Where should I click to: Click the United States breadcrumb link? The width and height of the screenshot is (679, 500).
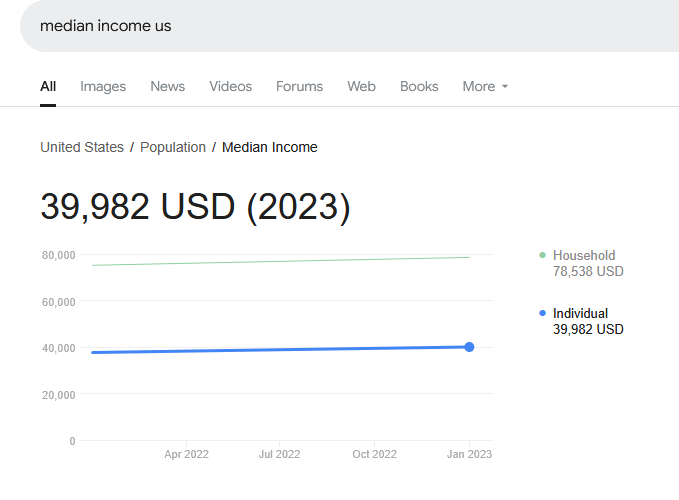click(x=82, y=147)
